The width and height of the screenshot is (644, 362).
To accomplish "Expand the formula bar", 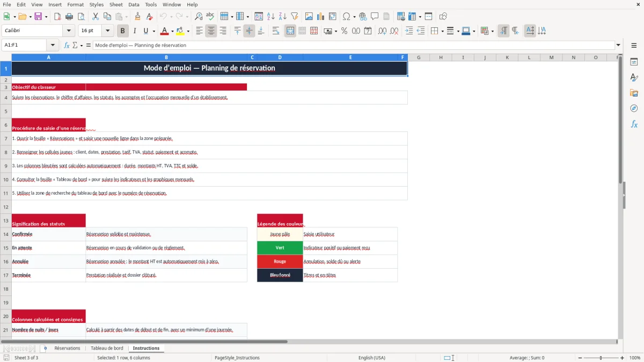I will (619, 45).
